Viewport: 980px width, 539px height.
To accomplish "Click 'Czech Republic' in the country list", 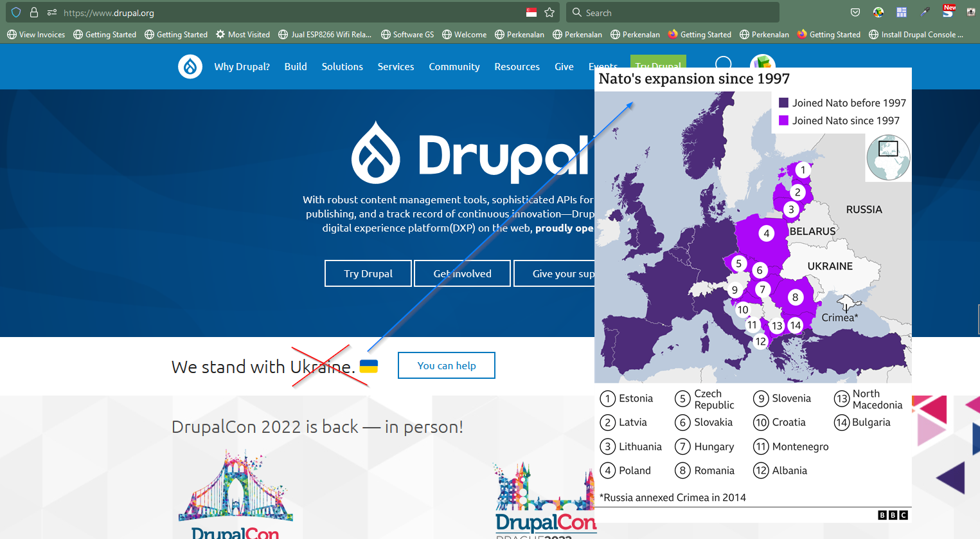I will click(714, 399).
